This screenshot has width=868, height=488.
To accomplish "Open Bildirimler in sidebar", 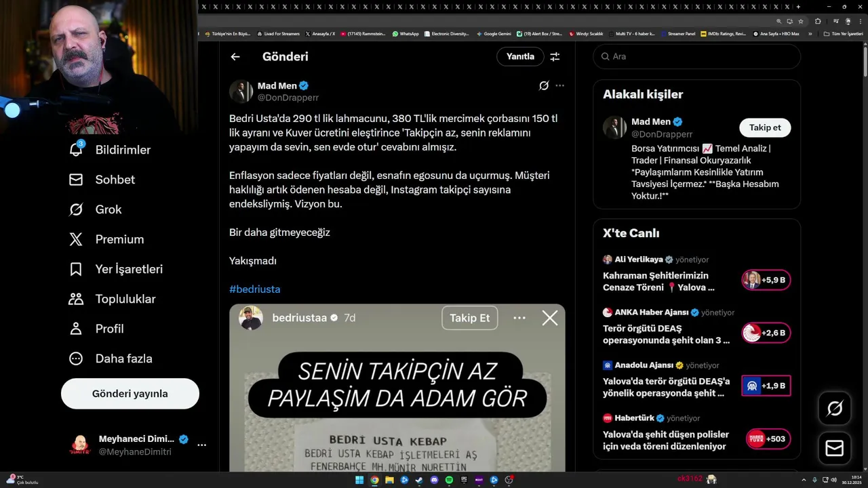I will [110, 150].
